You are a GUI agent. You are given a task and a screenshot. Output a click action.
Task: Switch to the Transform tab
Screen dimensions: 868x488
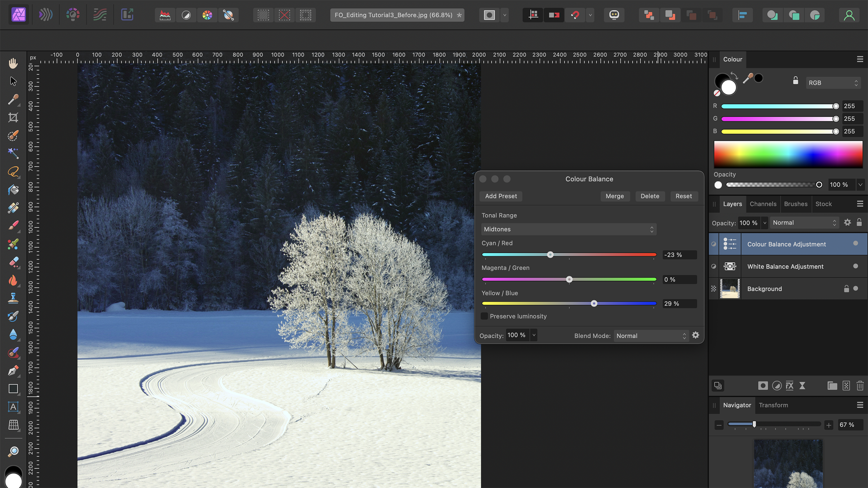pyautogui.click(x=773, y=405)
